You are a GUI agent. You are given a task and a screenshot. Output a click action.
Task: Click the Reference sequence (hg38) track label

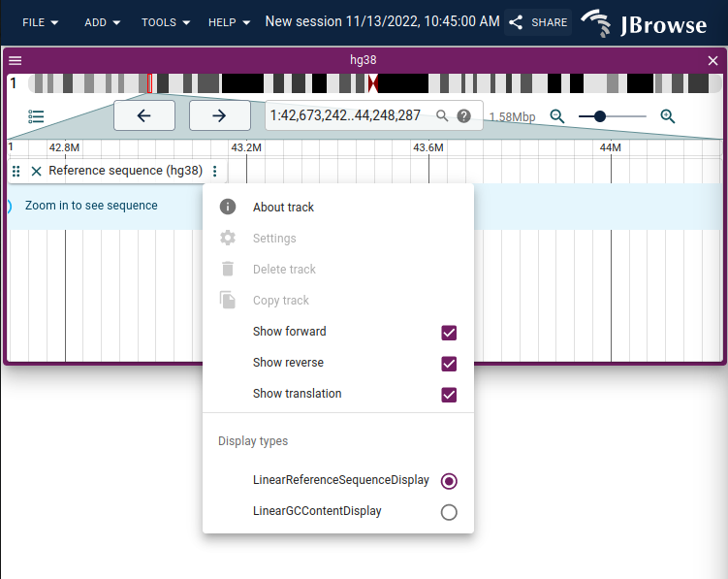pos(125,171)
